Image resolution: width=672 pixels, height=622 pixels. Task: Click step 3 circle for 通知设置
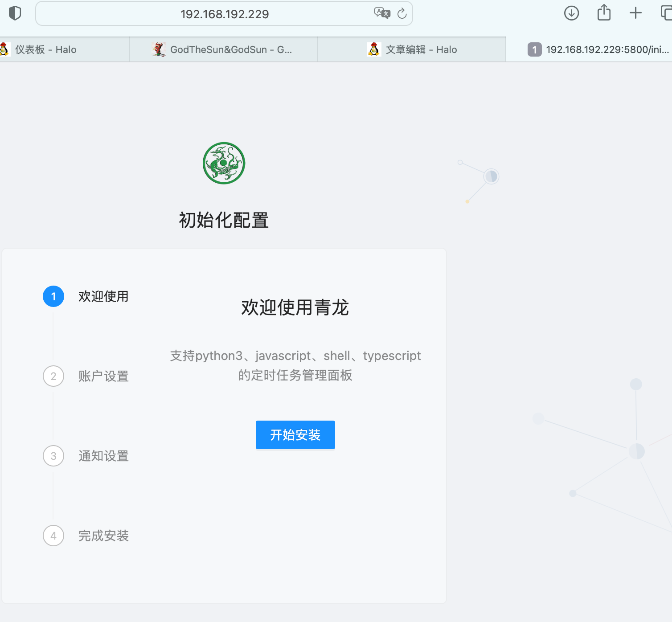[53, 456]
